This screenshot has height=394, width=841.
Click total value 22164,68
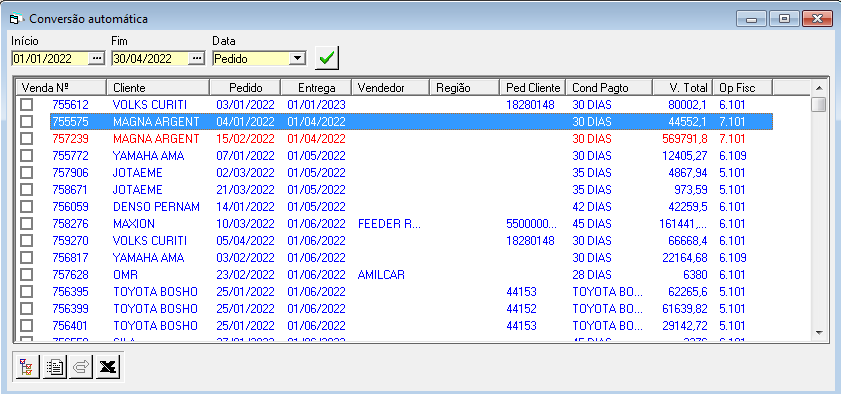coord(685,258)
